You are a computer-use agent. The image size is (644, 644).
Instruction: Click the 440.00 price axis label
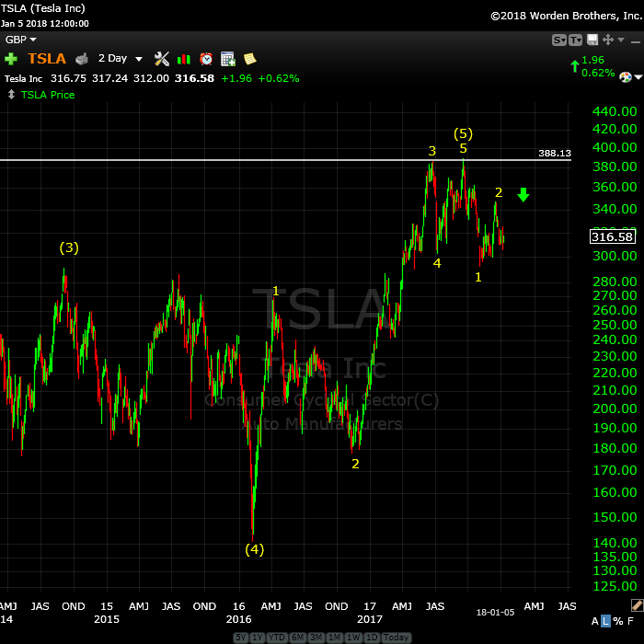click(615, 111)
